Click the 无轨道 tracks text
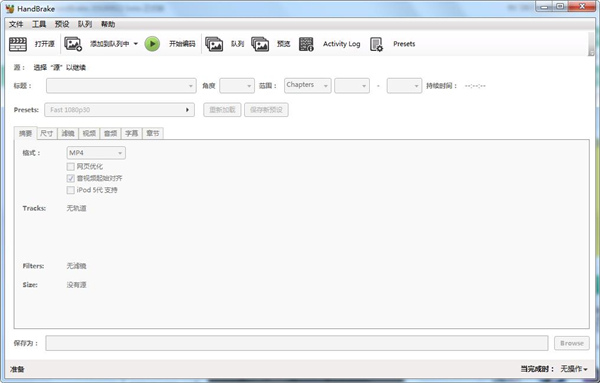The height and width of the screenshot is (383, 600). [77, 208]
